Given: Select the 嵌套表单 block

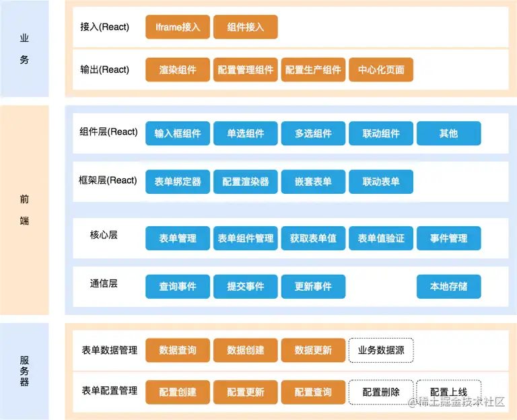Looking at the screenshot, I should coord(313,182).
